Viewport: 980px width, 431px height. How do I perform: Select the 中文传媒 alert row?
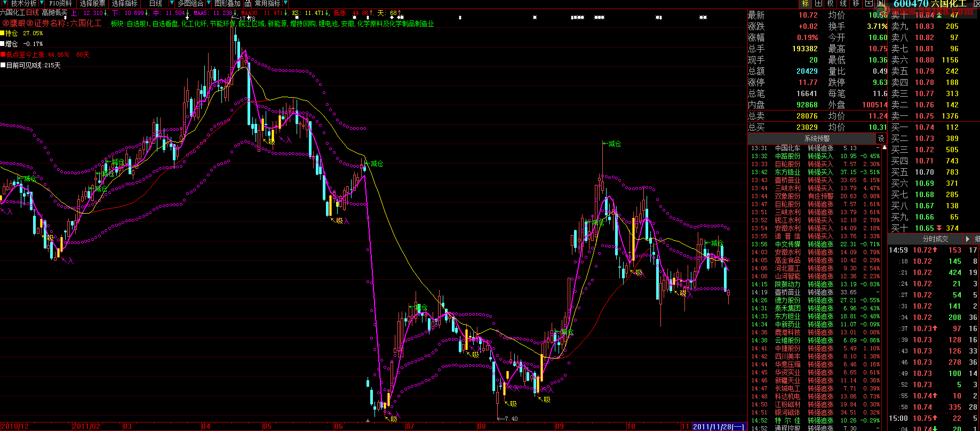[x=816, y=244]
